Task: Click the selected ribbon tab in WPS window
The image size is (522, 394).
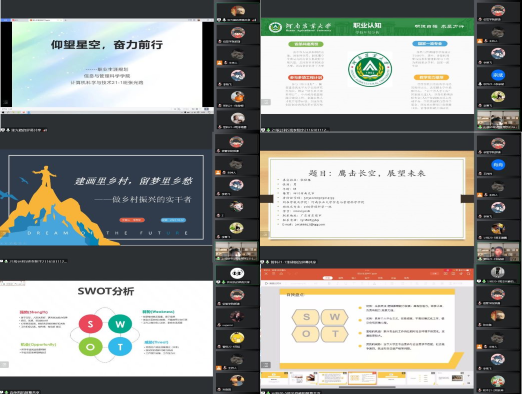Action: [x=328, y=278]
